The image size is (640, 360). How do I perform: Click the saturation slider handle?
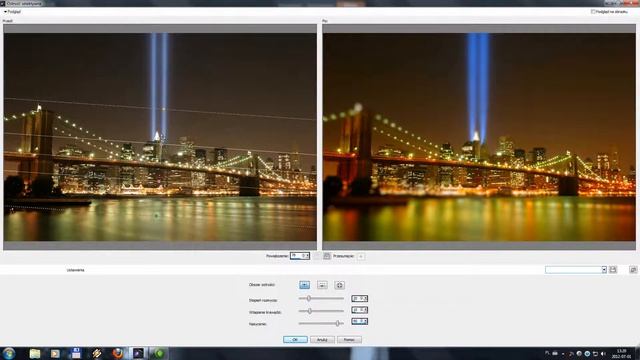point(338,323)
